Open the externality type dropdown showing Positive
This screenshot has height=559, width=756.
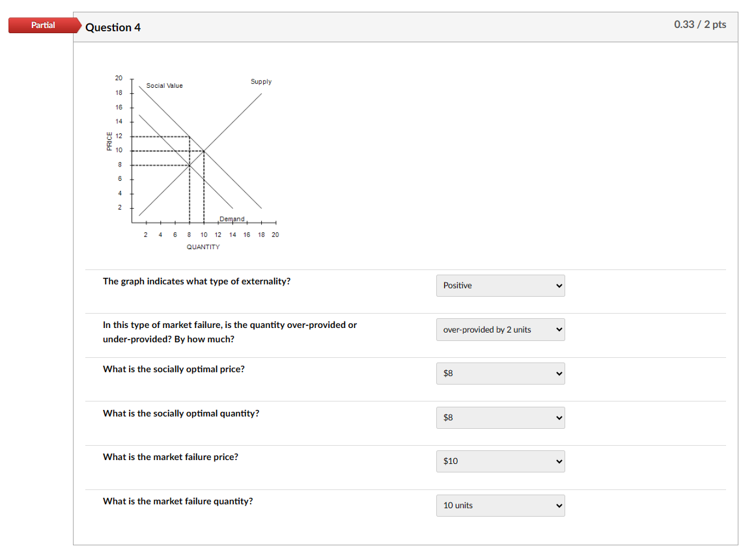click(x=499, y=286)
